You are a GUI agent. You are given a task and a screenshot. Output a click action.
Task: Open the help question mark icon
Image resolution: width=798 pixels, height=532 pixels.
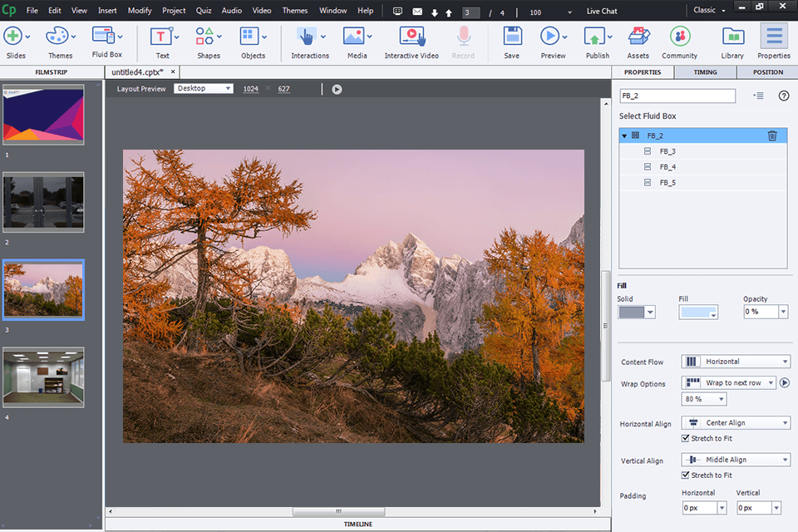[x=784, y=96]
